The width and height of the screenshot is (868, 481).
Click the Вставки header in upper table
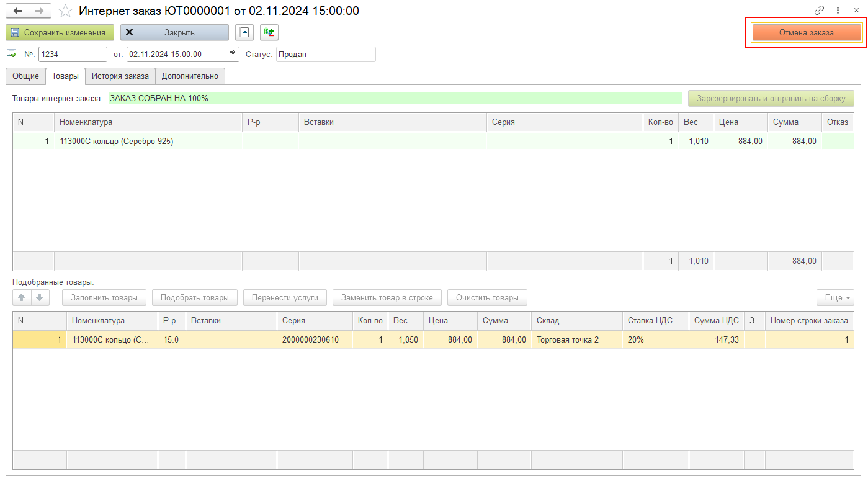(x=393, y=122)
